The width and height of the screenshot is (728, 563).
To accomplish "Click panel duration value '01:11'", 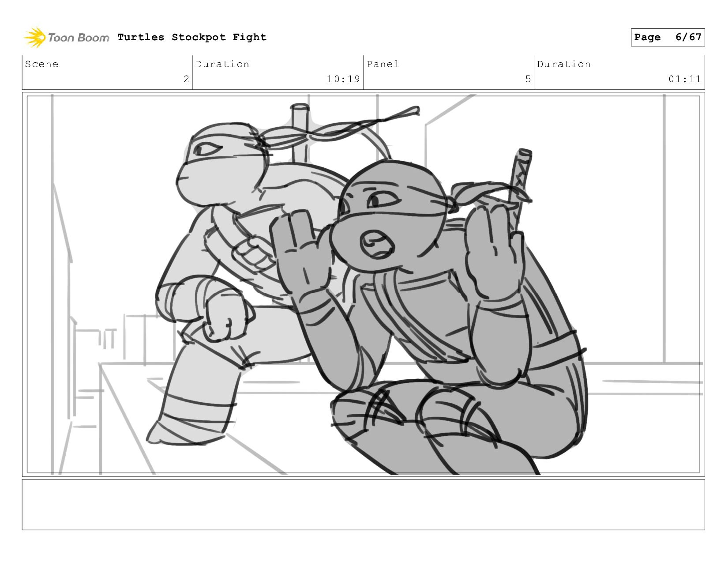I will coord(685,79).
